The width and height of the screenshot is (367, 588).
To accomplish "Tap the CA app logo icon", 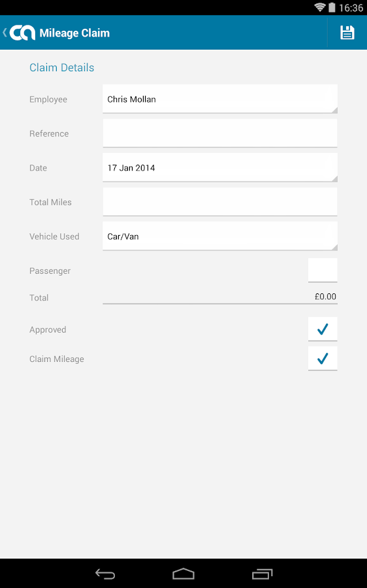I will (22, 33).
